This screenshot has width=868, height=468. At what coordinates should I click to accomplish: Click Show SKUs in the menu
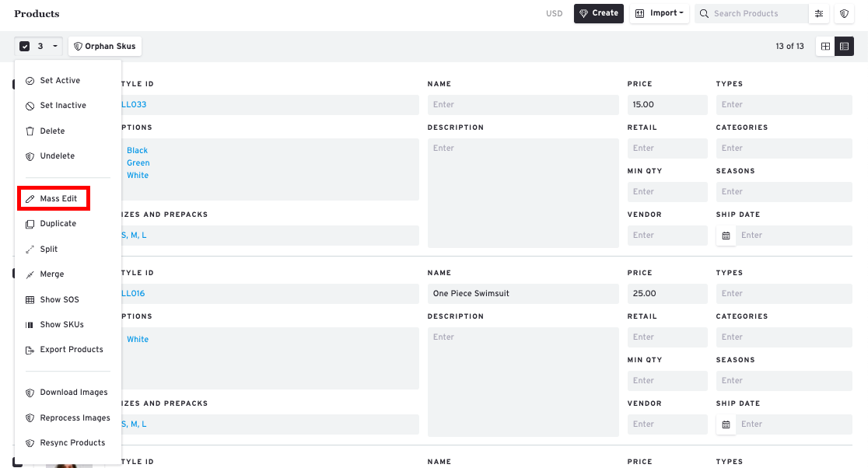(61, 325)
